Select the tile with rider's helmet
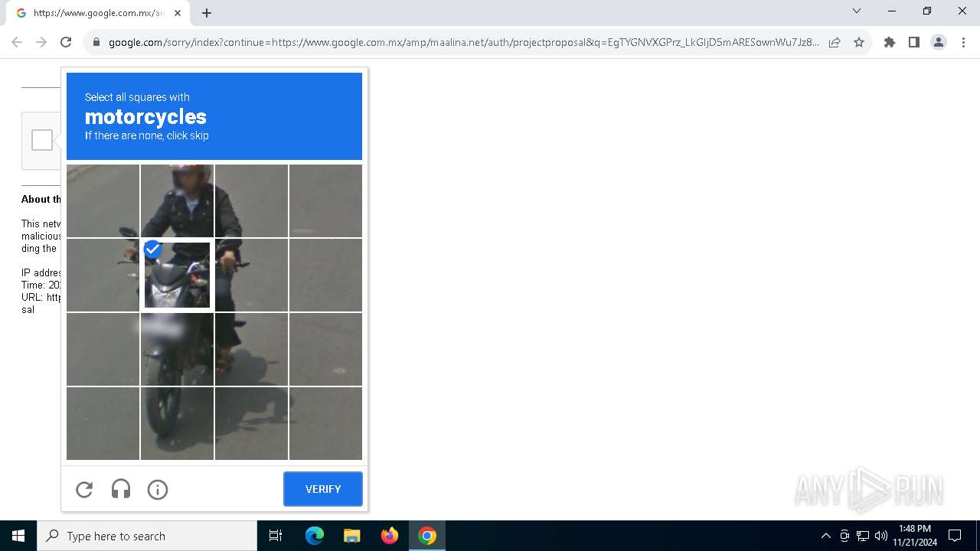Image resolution: width=980 pixels, height=551 pixels. click(177, 201)
